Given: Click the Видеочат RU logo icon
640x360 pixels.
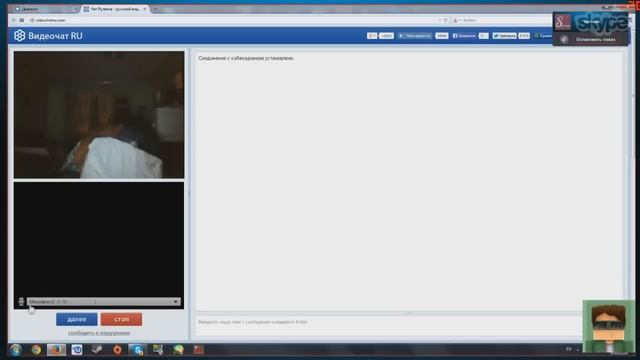Looking at the screenshot, I should (x=19, y=36).
